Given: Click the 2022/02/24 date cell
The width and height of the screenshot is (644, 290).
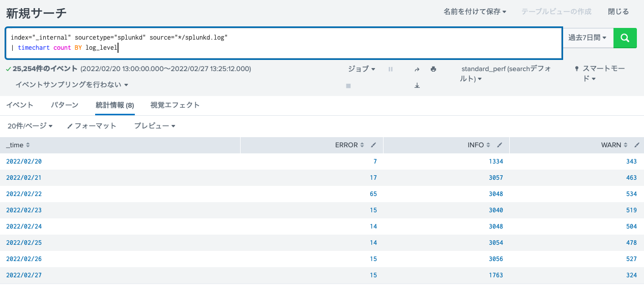Looking at the screenshot, I should point(24,227).
